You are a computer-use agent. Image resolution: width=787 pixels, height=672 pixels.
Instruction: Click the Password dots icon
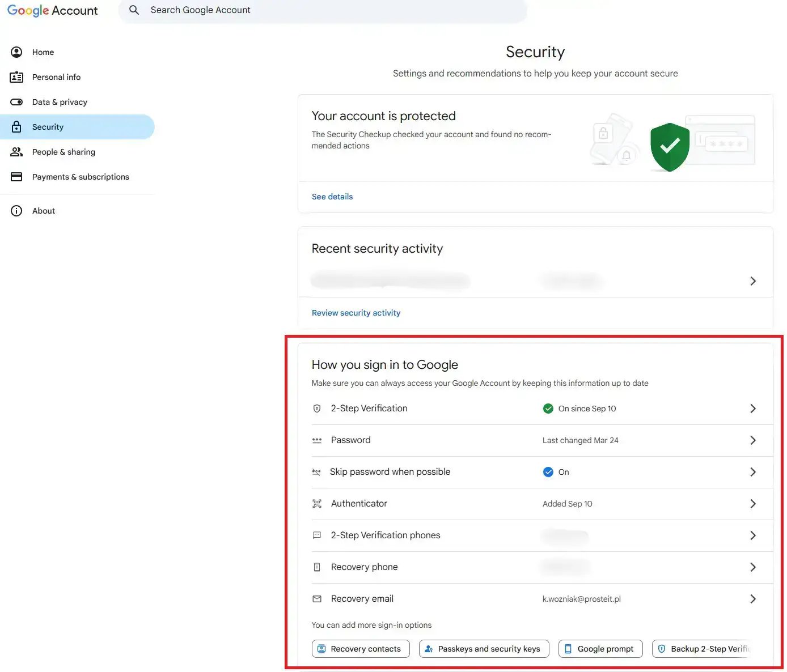tap(317, 440)
